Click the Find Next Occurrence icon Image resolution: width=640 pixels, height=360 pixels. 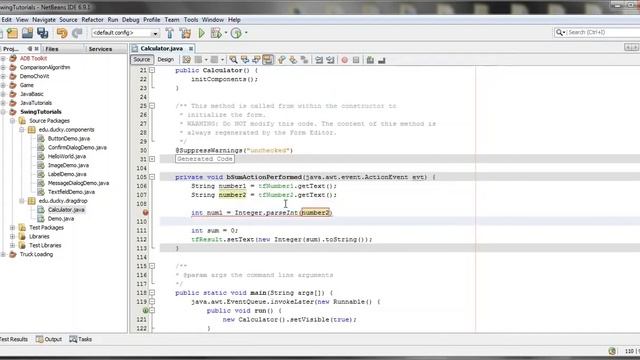pyautogui.click(x=256, y=60)
